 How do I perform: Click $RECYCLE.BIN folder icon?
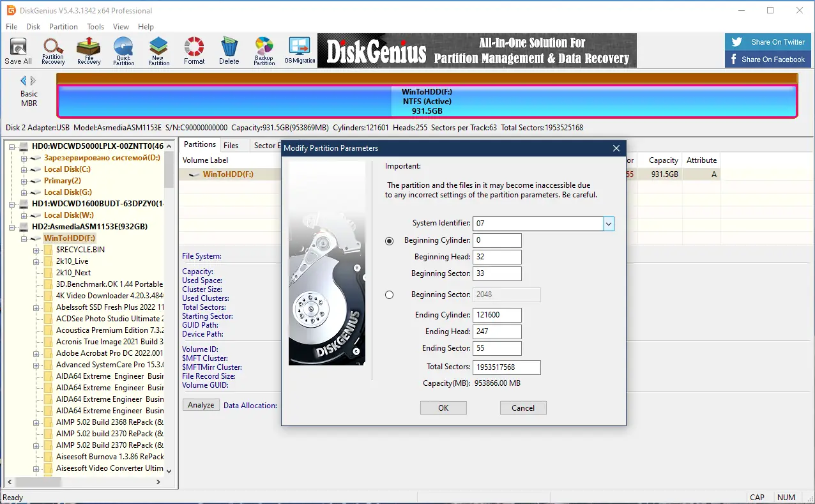point(48,250)
